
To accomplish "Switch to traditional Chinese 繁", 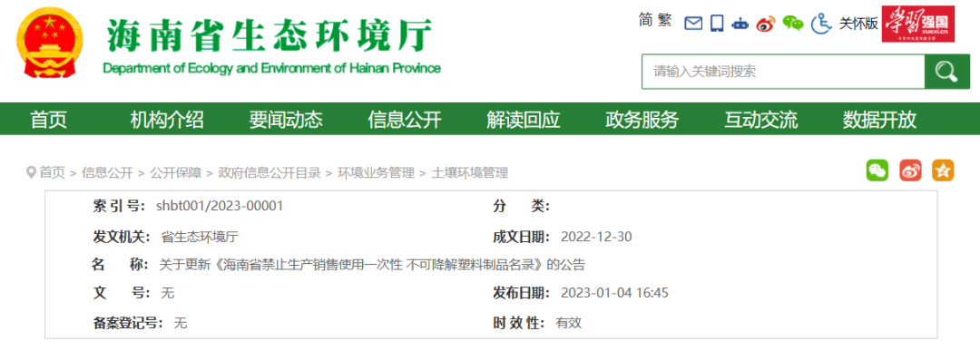I will tap(664, 21).
